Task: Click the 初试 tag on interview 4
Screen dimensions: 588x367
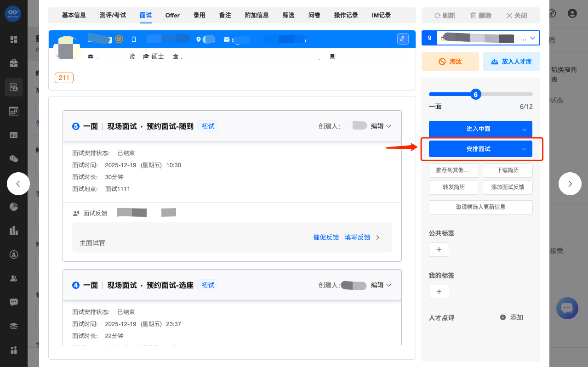Action: point(208,285)
